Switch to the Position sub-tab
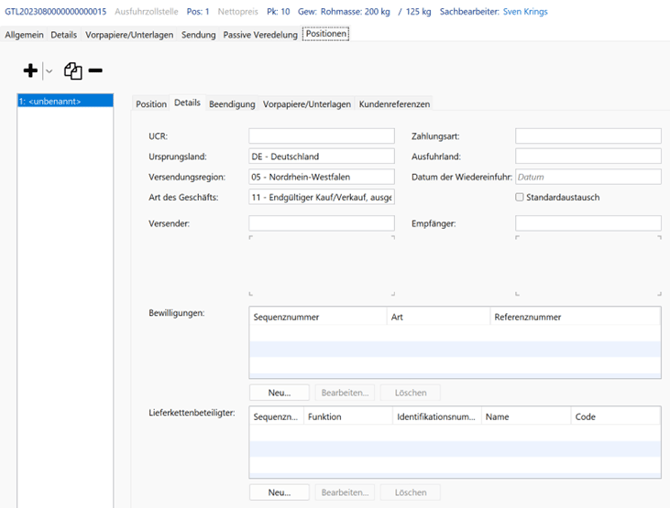Viewport: 670px width, 508px height. [151, 104]
